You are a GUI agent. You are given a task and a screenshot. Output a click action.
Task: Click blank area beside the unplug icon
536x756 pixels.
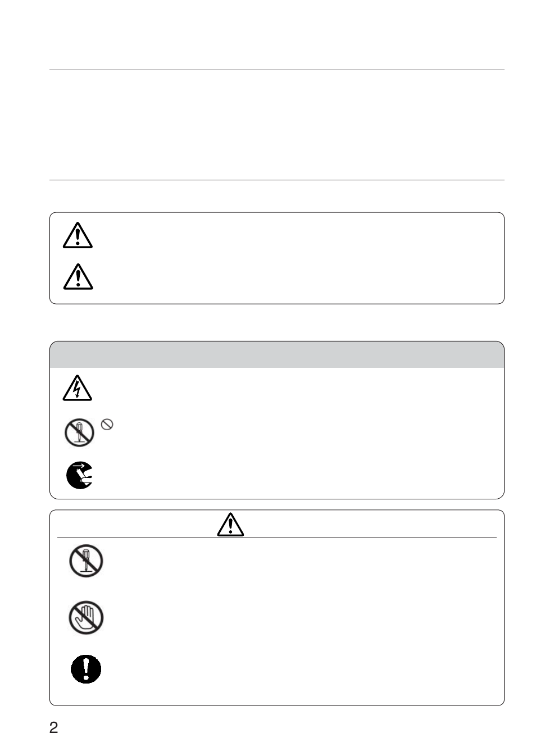click(x=298, y=476)
